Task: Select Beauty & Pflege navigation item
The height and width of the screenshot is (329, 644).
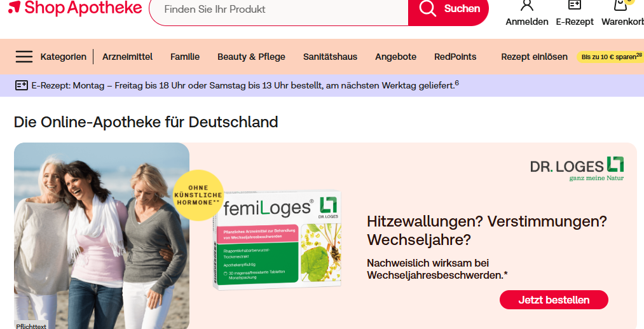Action: [251, 57]
